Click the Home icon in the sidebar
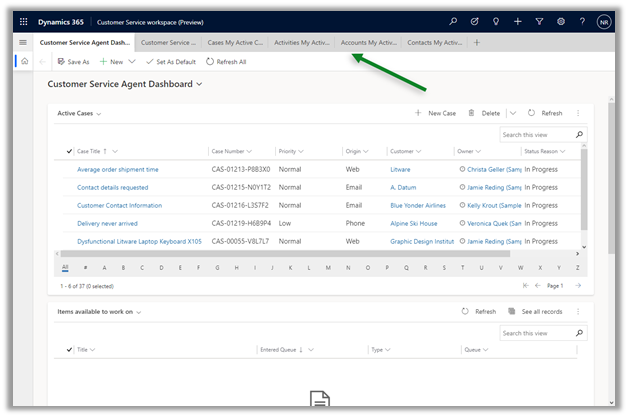The image size is (628, 417). (x=24, y=61)
